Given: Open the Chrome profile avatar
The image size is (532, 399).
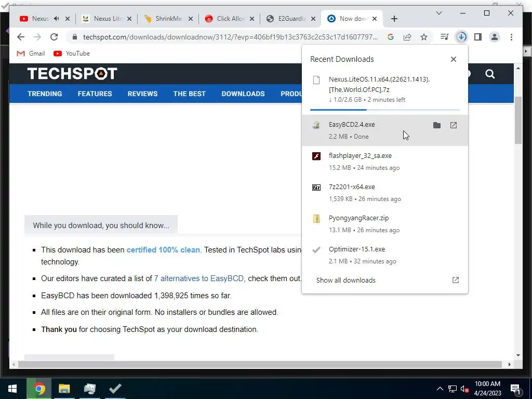Looking at the screenshot, I should click(x=495, y=37).
